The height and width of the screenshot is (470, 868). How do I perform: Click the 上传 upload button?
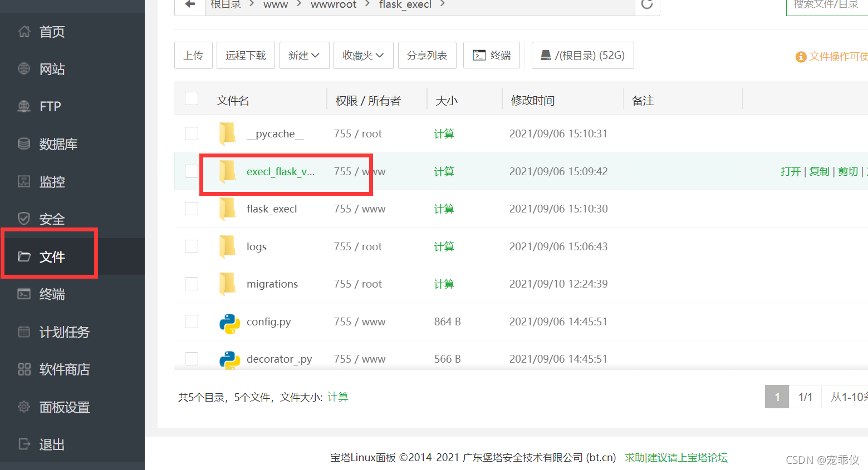[x=193, y=55]
